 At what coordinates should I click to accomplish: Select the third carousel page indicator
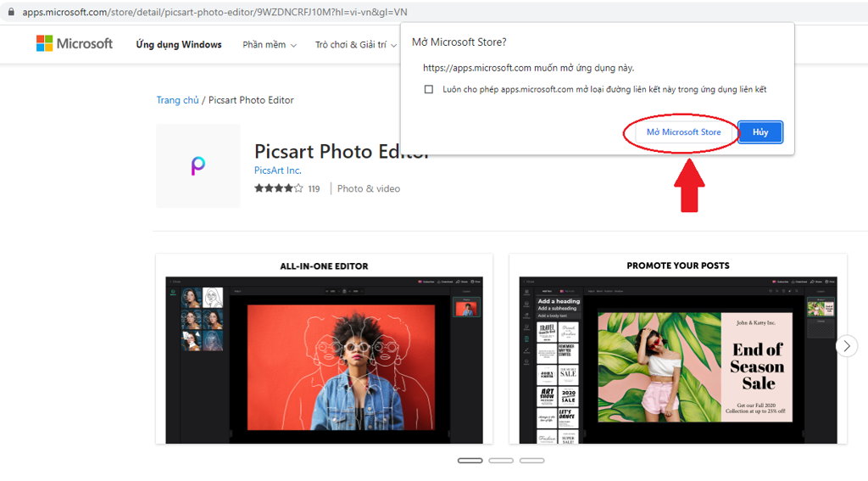pyautogui.click(x=532, y=461)
